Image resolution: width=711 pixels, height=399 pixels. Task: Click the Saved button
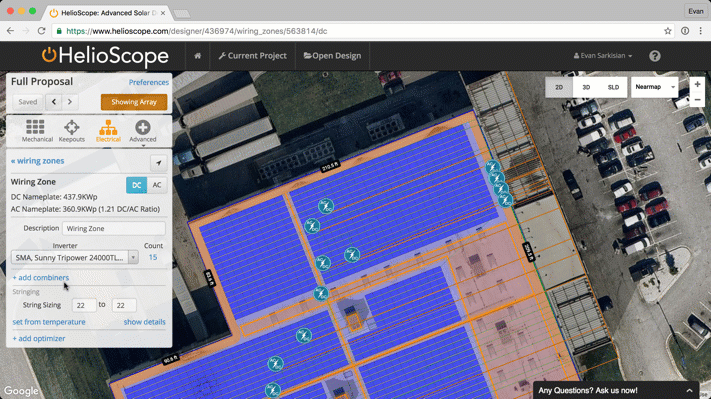(28, 102)
